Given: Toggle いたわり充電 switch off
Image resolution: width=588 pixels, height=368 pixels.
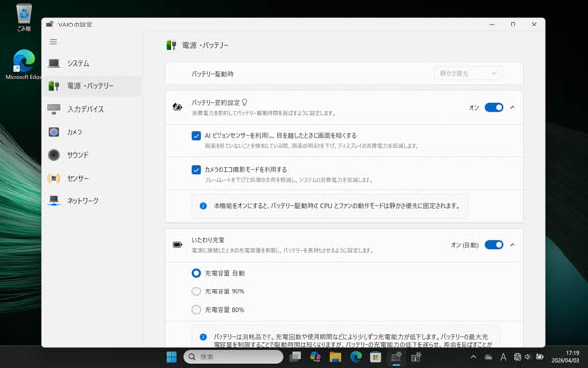Looking at the screenshot, I should [494, 245].
